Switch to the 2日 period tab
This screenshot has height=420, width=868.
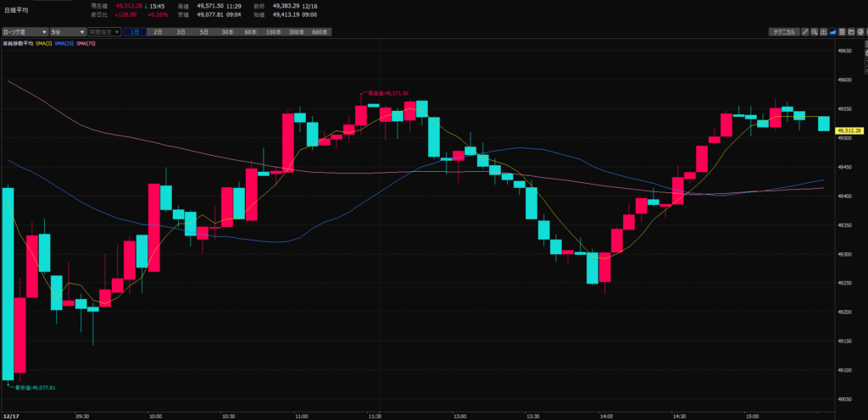point(158,31)
